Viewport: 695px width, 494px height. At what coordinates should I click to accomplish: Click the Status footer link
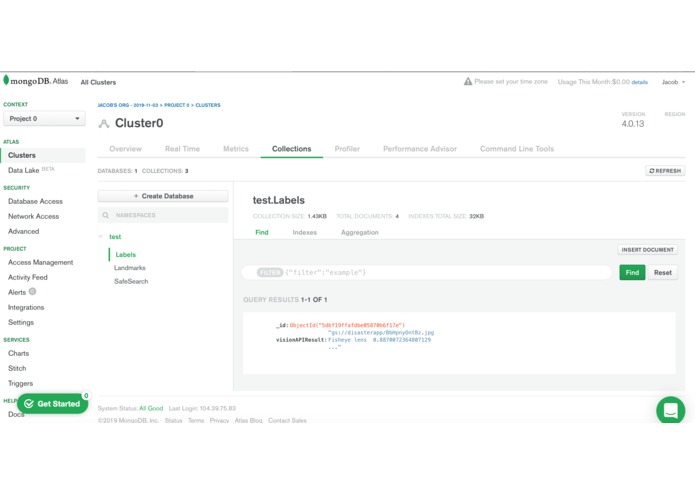click(x=173, y=420)
